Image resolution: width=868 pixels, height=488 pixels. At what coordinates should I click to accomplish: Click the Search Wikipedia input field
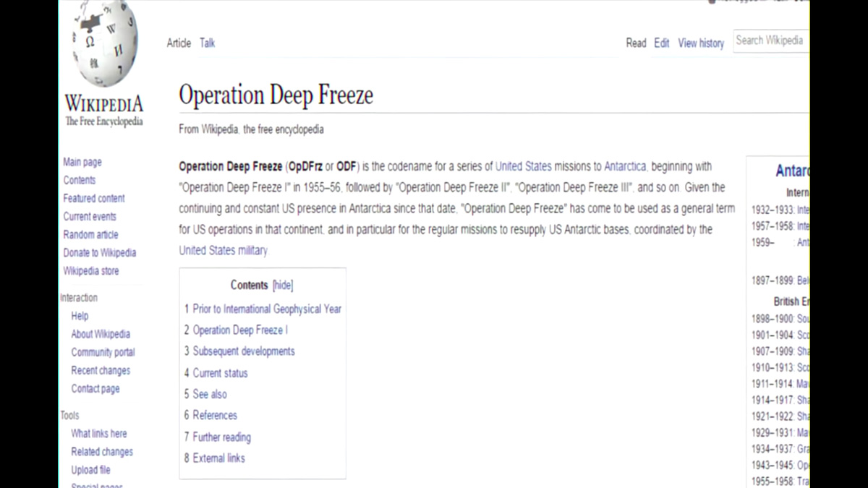click(x=769, y=40)
